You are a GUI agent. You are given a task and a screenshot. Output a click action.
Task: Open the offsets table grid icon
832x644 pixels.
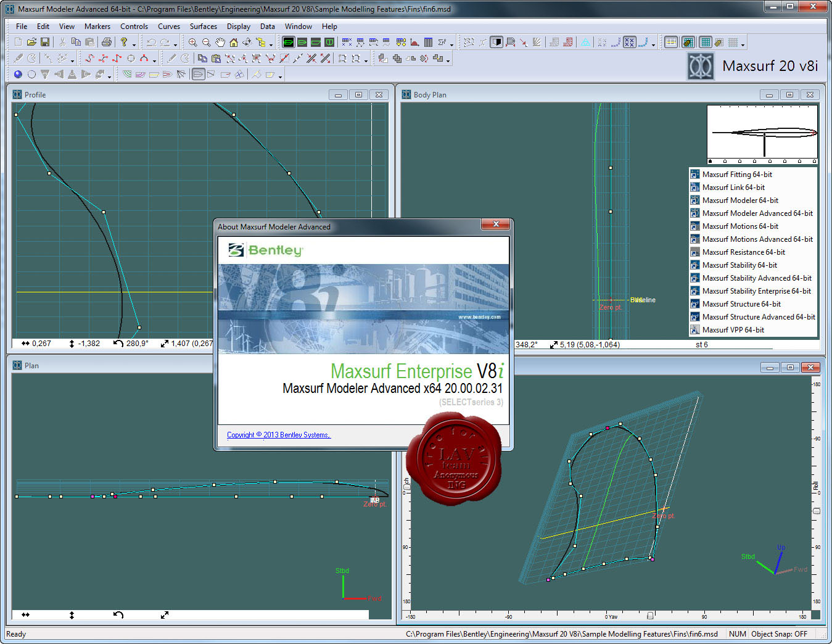[428, 42]
